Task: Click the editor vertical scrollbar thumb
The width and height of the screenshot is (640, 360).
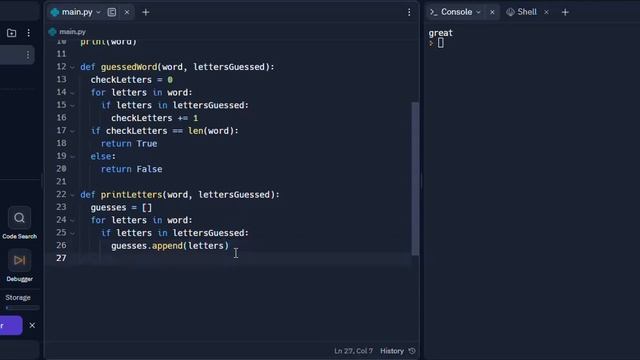Action: [x=415, y=179]
